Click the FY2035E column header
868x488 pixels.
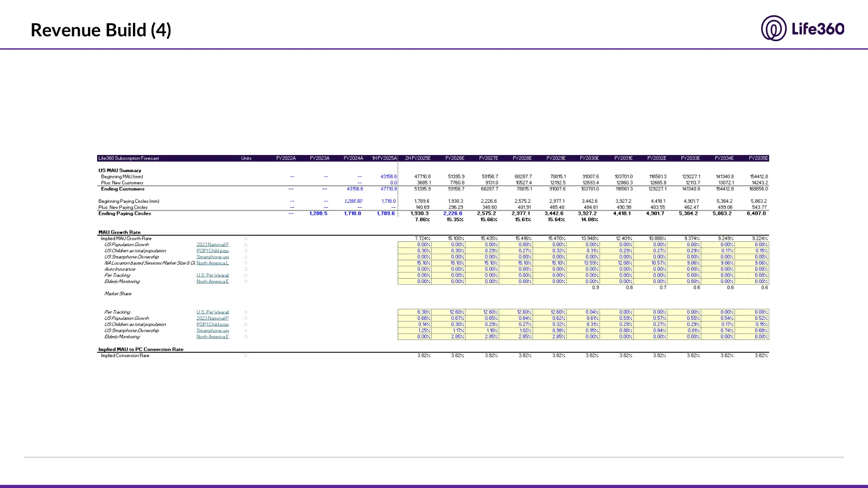point(758,158)
